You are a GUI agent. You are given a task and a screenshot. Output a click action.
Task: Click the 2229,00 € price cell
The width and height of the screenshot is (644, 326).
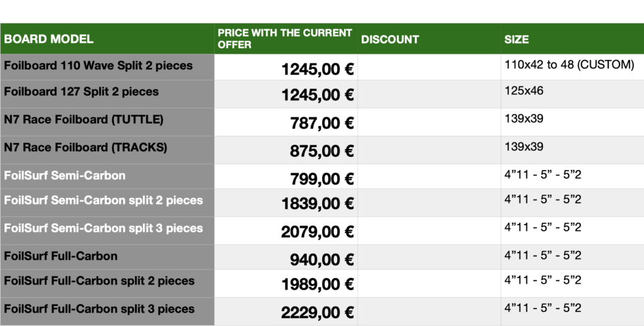pos(286,311)
